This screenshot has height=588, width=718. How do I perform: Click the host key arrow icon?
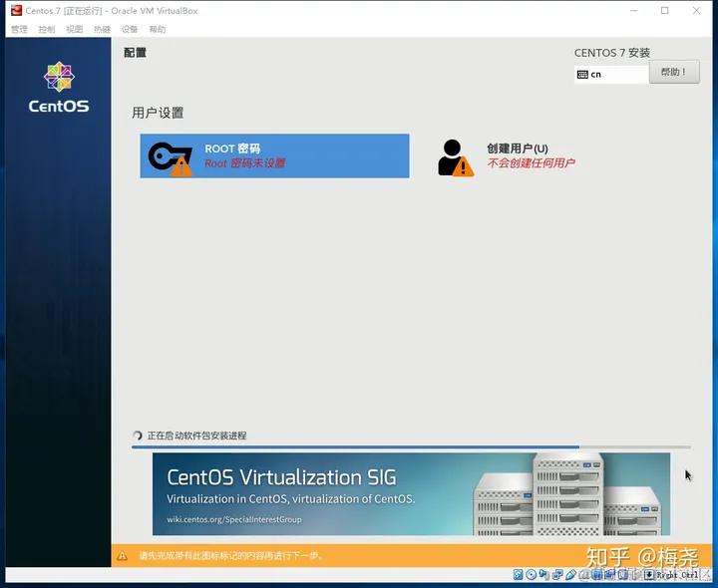[649, 575]
